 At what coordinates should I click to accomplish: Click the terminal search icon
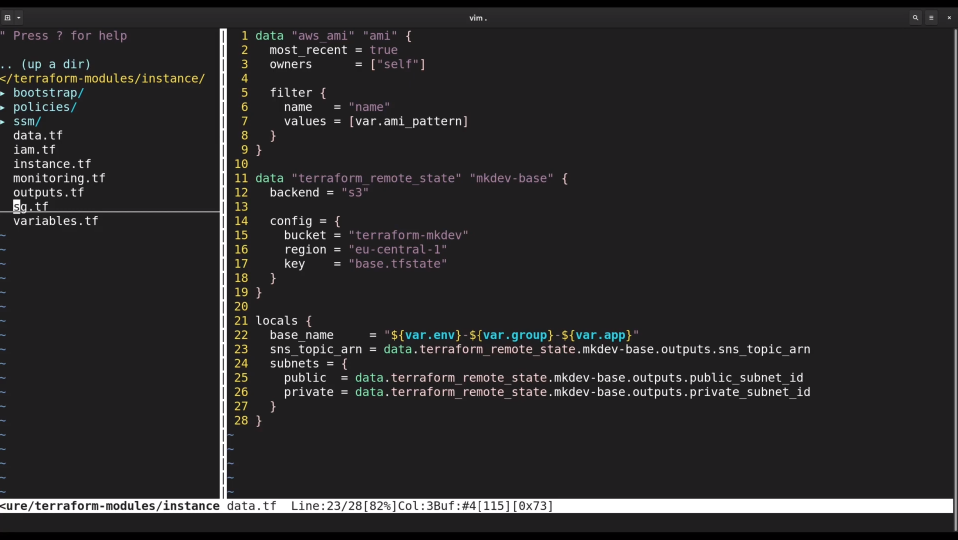[x=915, y=18]
